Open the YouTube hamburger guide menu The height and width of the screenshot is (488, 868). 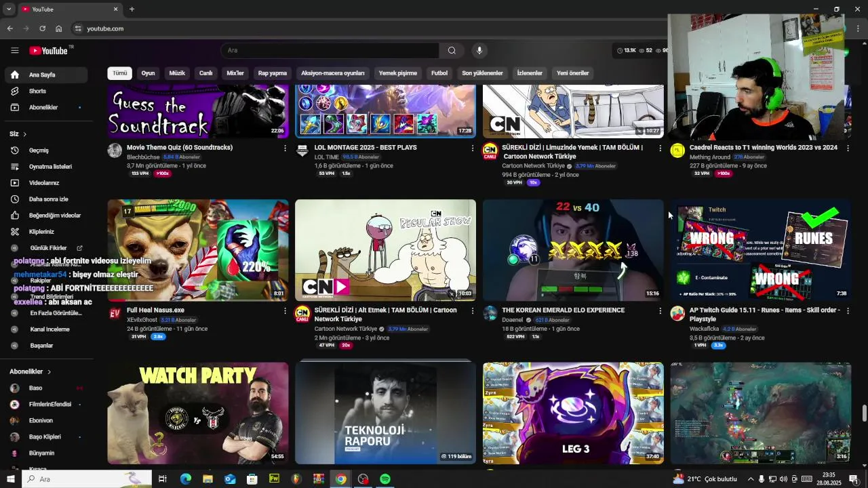(x=14, y=50)
